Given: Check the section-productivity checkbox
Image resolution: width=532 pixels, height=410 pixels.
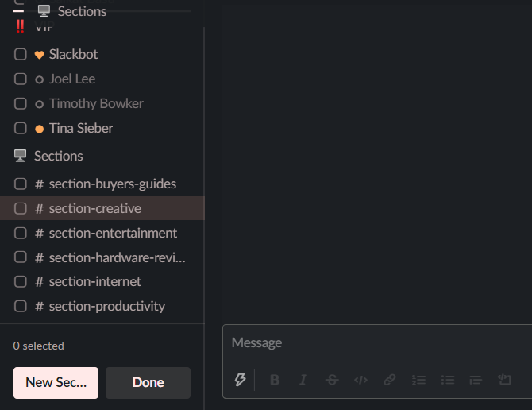Looking at the screenshot, I should (x=21, y=306).
